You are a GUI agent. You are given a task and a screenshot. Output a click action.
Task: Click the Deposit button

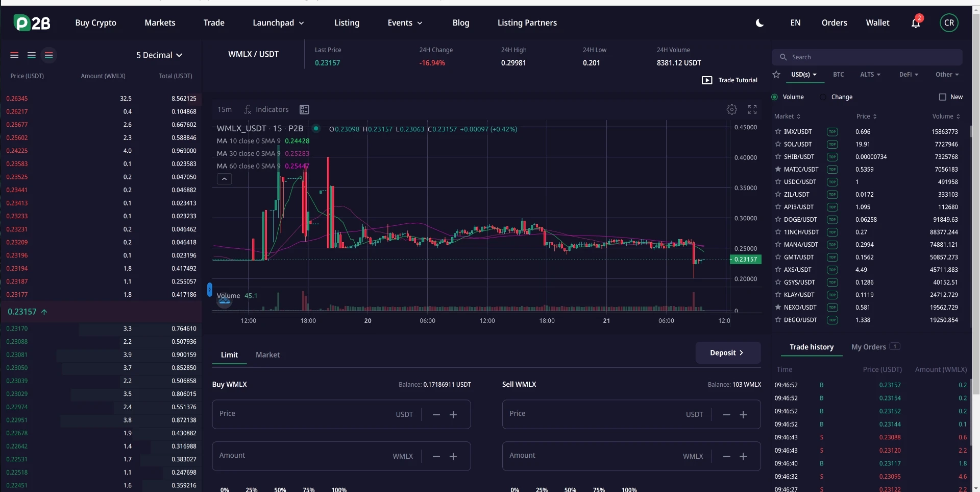click(728, 353)
